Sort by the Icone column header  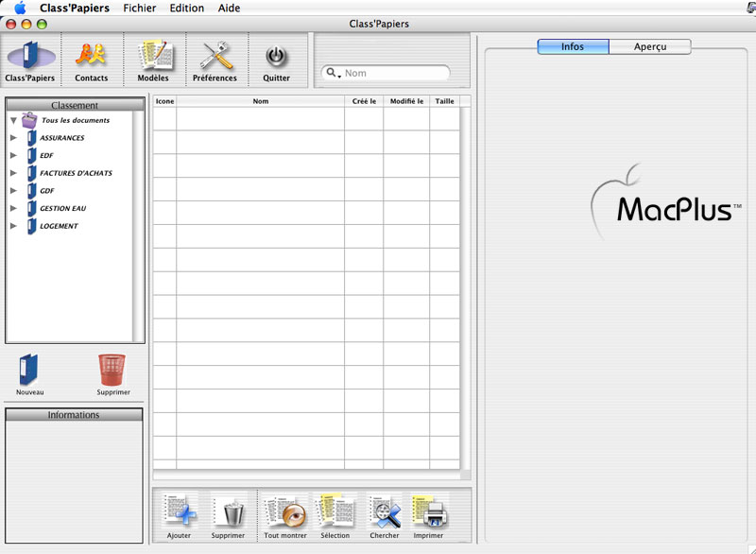(164, 101)
